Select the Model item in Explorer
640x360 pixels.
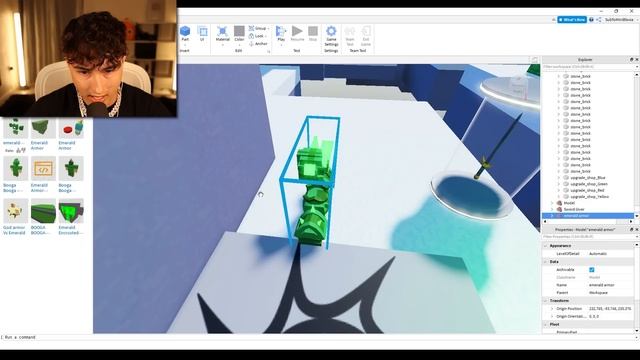pos(569,203)
